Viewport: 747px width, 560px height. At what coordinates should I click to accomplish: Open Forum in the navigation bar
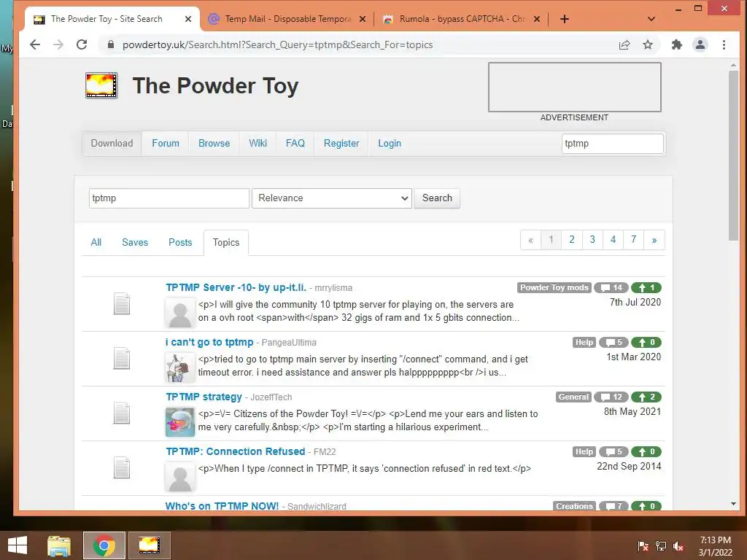(x=166, y=144)
